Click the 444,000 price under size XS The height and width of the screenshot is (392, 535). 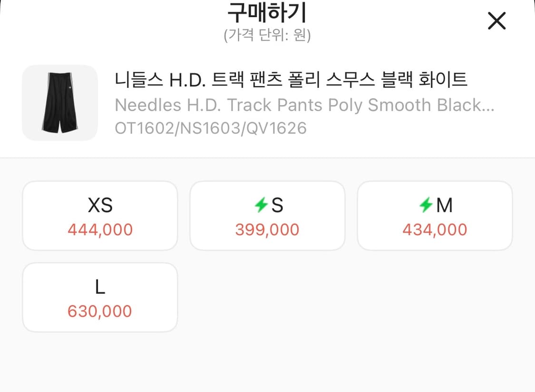tap(99, 229)
